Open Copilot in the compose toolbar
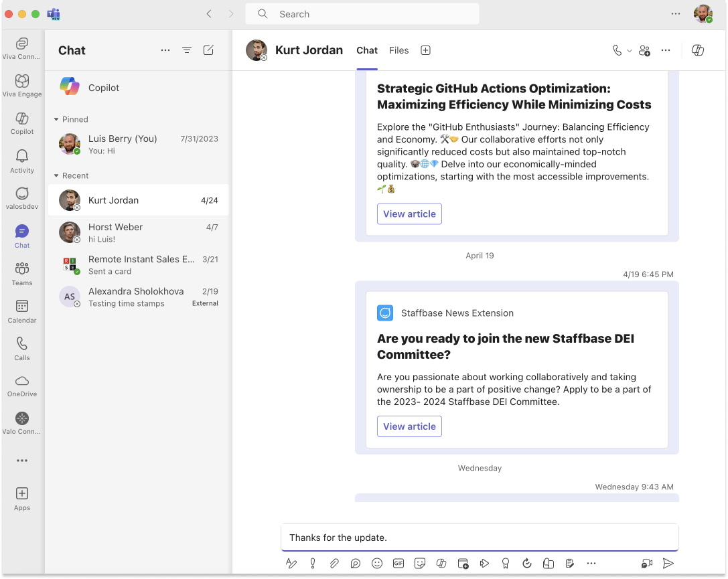The width and height of the screenshot is (728, 579). click(441, 563)
